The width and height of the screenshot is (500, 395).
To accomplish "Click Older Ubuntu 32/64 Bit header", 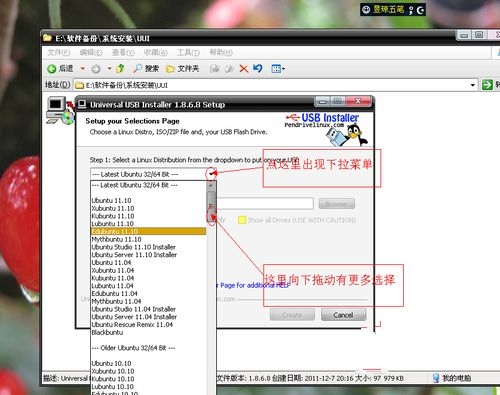I will click(148, 348).
